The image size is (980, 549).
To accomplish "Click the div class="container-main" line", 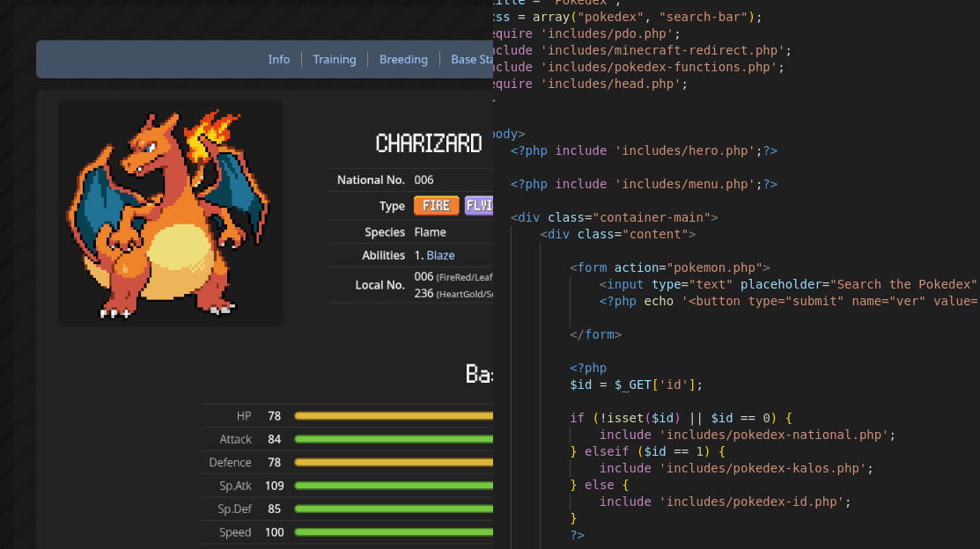I will (614, 217).
